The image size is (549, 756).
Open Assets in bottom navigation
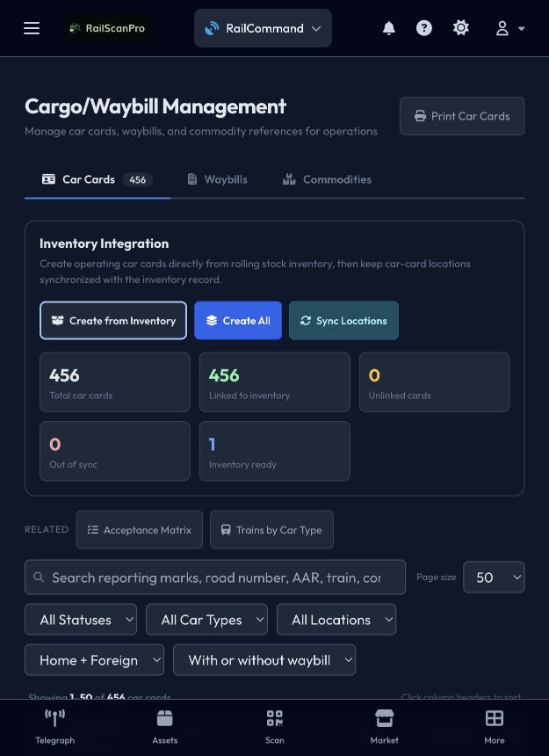165,727
